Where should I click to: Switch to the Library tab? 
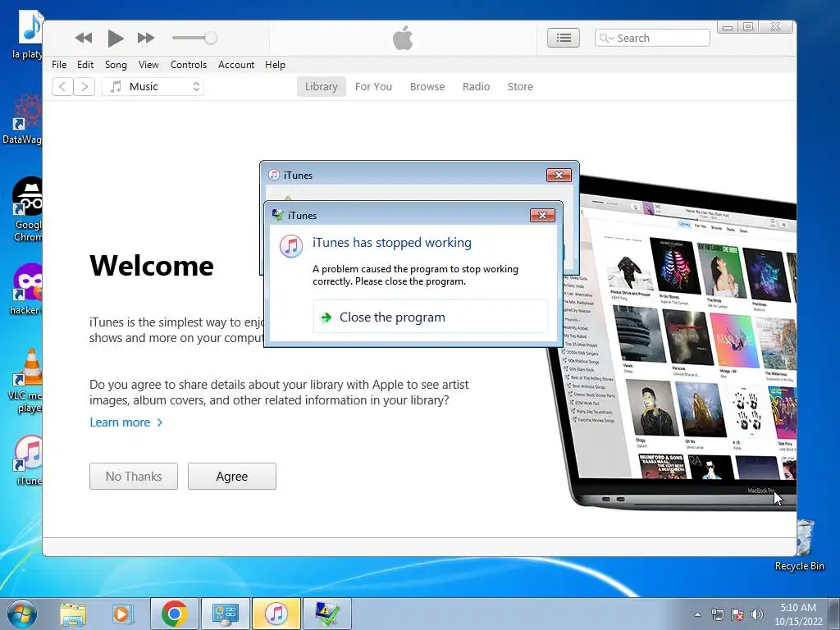click(321, 86)
